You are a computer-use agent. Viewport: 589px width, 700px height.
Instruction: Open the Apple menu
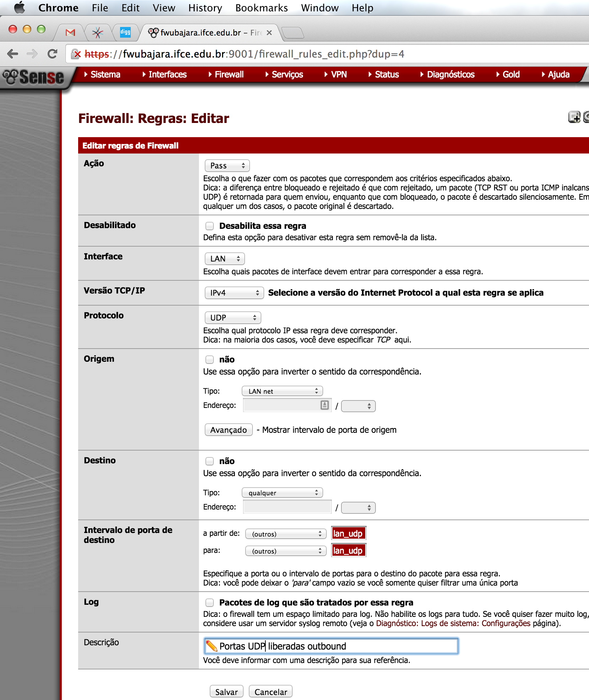(20, 7)
